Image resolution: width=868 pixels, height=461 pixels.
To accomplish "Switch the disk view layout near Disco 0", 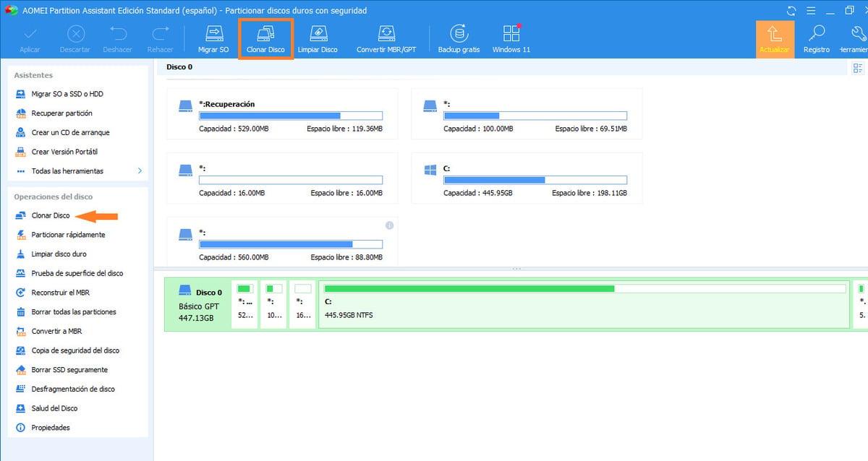I will click(858, 67).
